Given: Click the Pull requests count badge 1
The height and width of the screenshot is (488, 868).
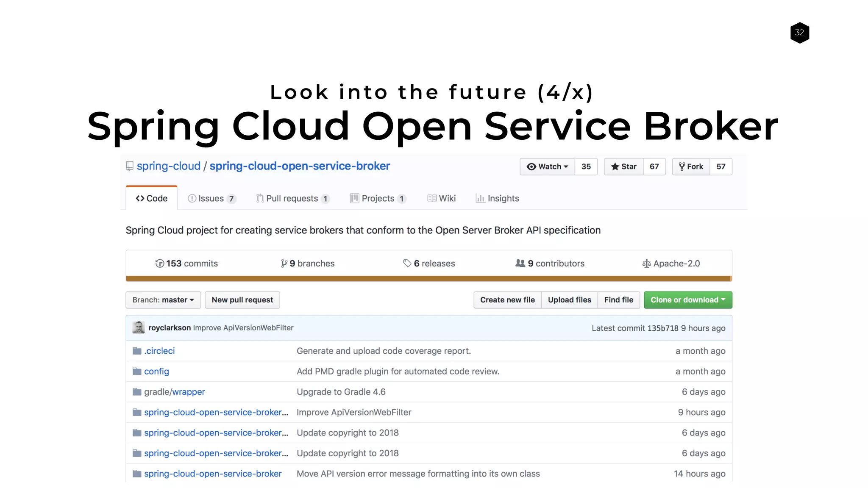Looking at the screenshot, I should click(x=325, y=199).
